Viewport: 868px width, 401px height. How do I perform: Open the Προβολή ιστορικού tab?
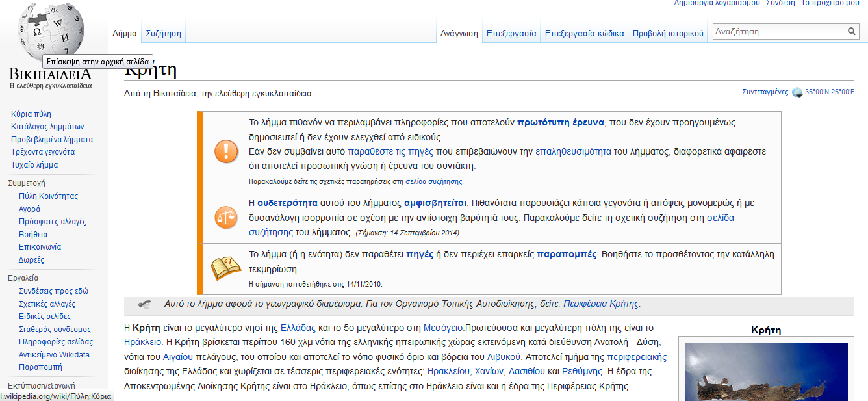click(668, 33)
